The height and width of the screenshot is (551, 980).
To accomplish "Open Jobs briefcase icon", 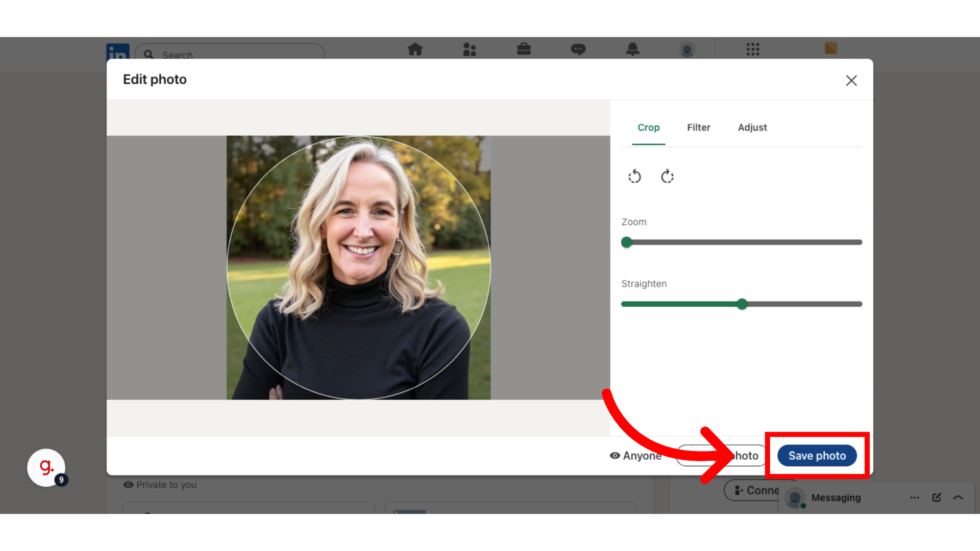I will [x=524, y=49].
